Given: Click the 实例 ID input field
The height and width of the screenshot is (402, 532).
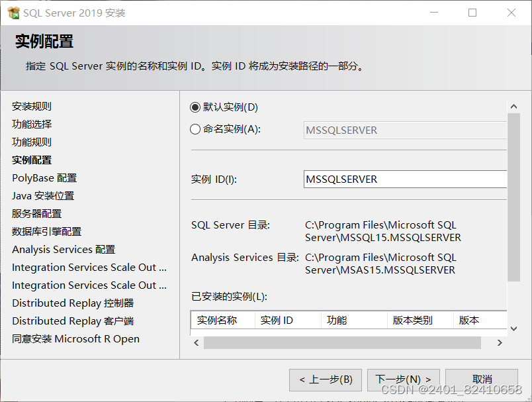Looking at the screenshot, I should [x=405, y=179].
